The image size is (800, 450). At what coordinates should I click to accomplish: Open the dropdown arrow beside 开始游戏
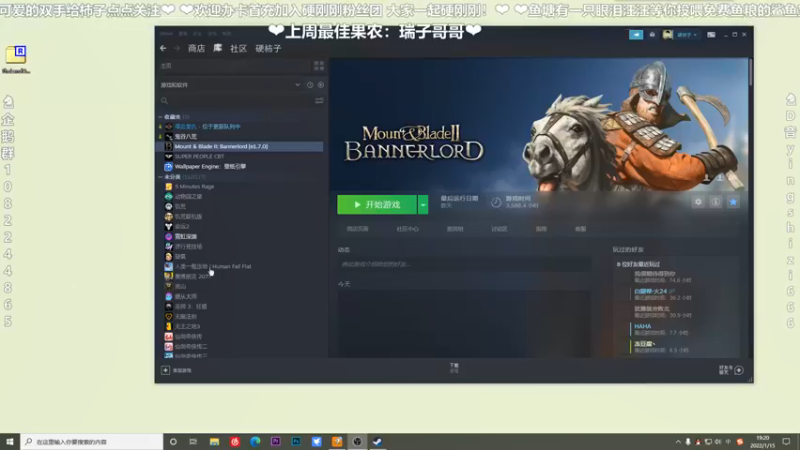(423, 205)
